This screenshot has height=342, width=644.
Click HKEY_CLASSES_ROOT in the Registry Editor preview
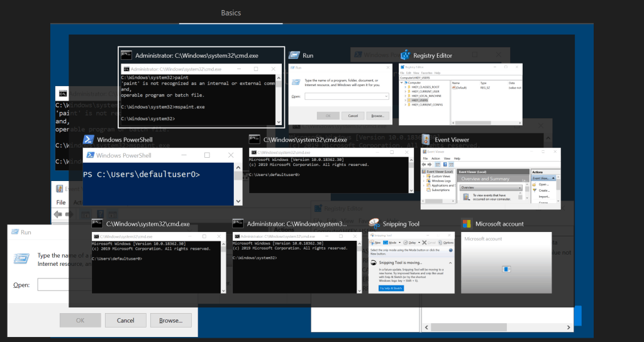pyautogui.click(x=426, y=87)
